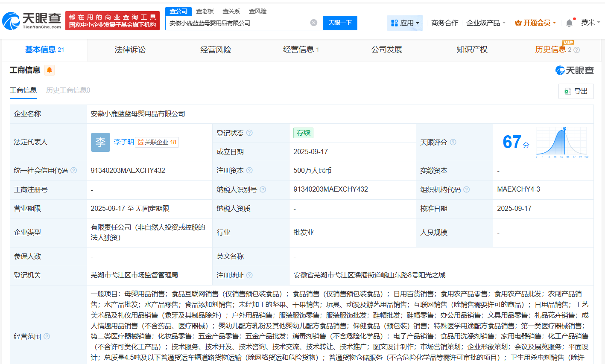This screenshot has height=364, width=605.
Task: Click question mark icon beside 注册地址
Action: pos(250,275)
